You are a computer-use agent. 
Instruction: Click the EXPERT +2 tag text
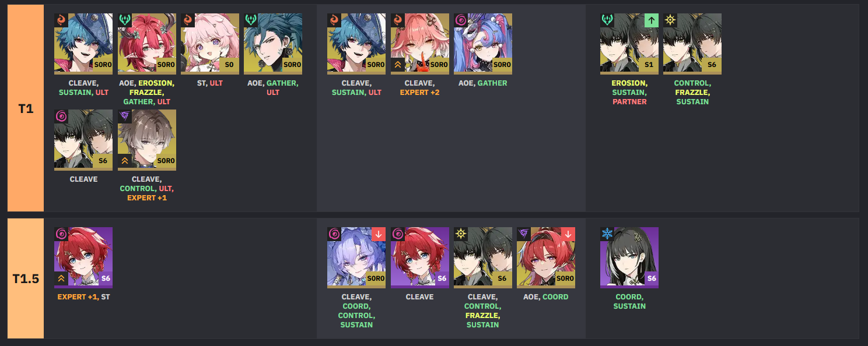tap(420, 92)
